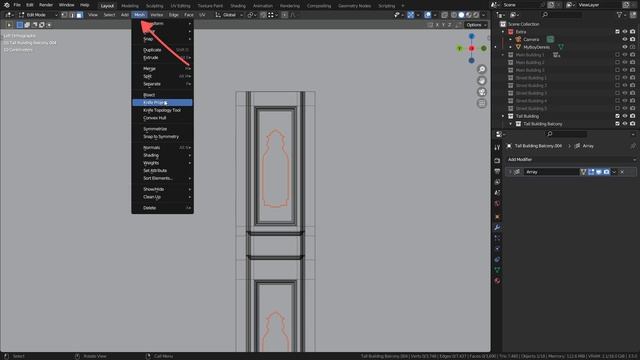Remove the Array modifier with X button
Image resolution: width=640 pixels, height=360 pixels.
click(622, 172)
